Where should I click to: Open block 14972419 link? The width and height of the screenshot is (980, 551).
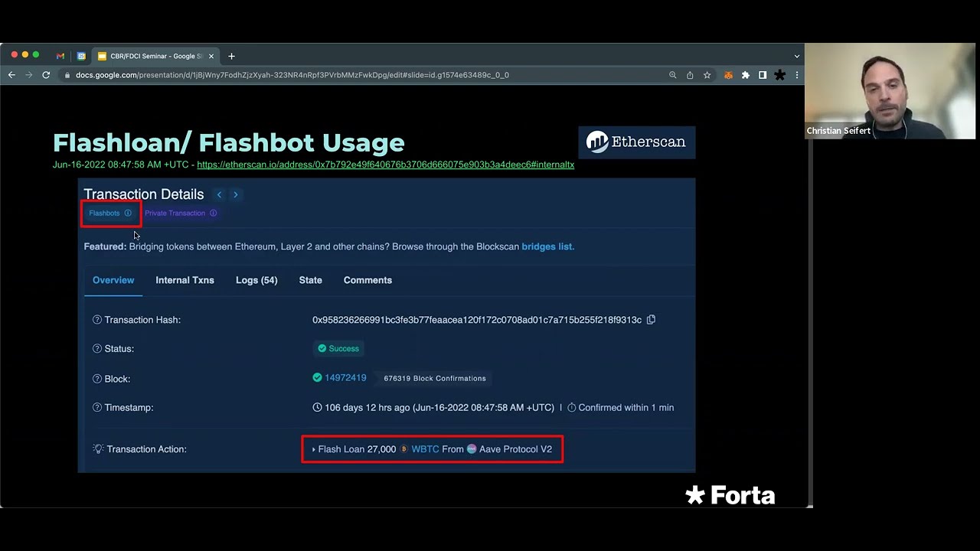point(345,378)
